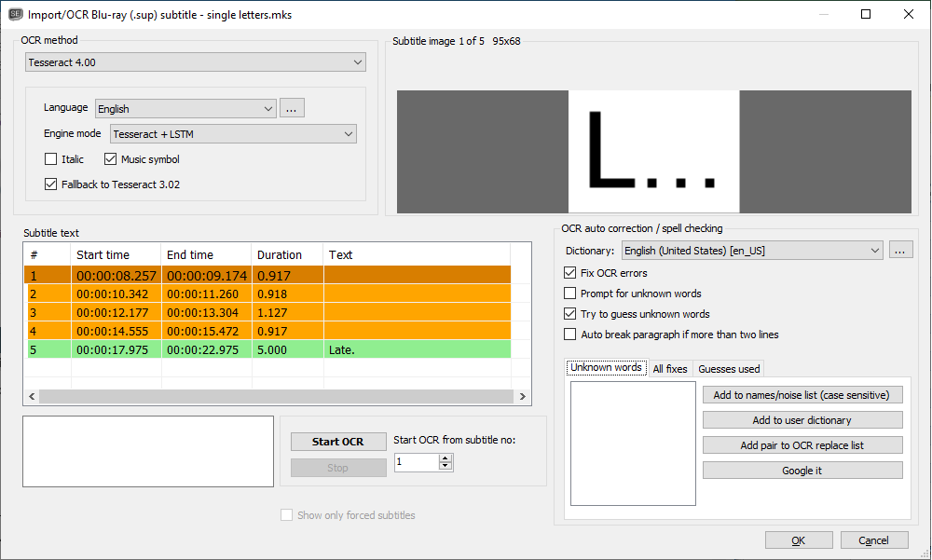The image size is (932, 560).
Task: Click the unknown words list box
Action: click(x=633, y=444)
